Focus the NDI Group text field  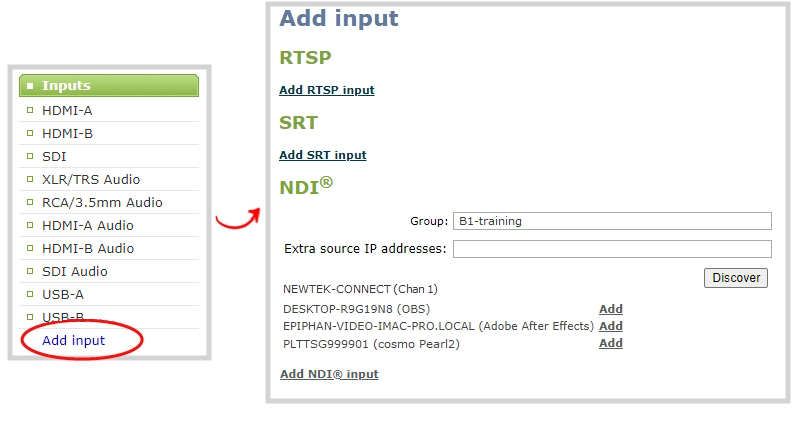612,221
